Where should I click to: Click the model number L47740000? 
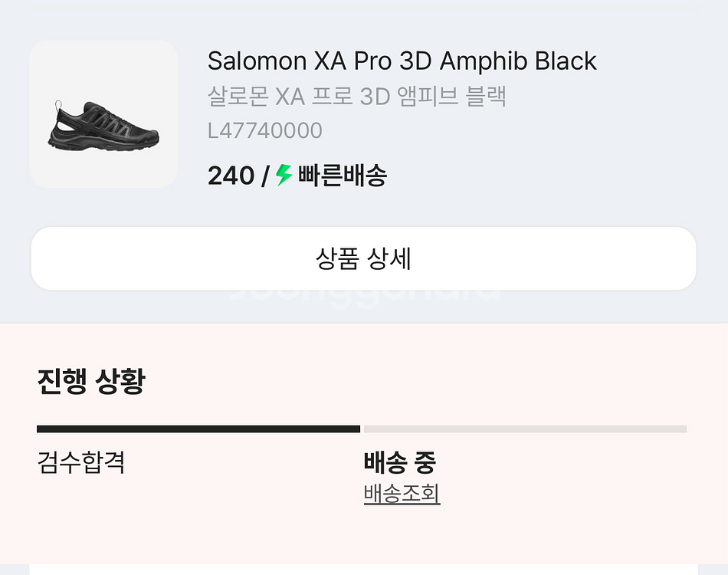[x=265, y=130]
